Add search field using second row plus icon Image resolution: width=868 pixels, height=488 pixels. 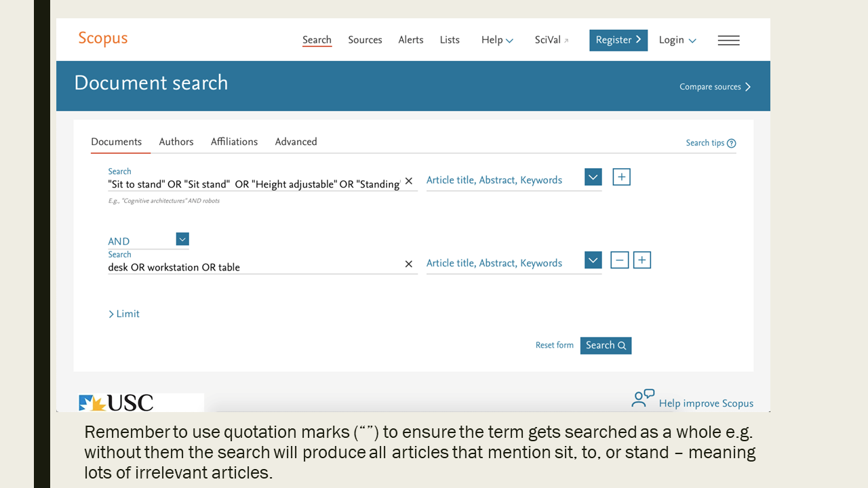coord(642,260)
